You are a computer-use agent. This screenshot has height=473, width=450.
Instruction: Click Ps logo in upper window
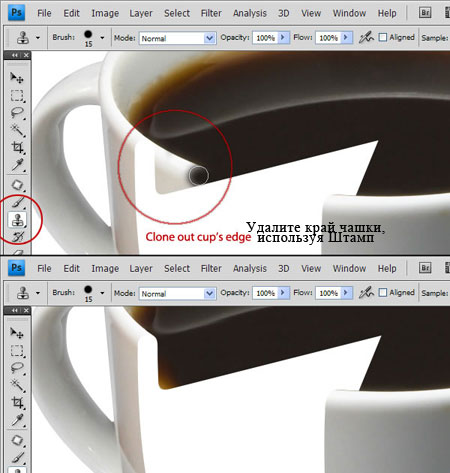(16, 13)
